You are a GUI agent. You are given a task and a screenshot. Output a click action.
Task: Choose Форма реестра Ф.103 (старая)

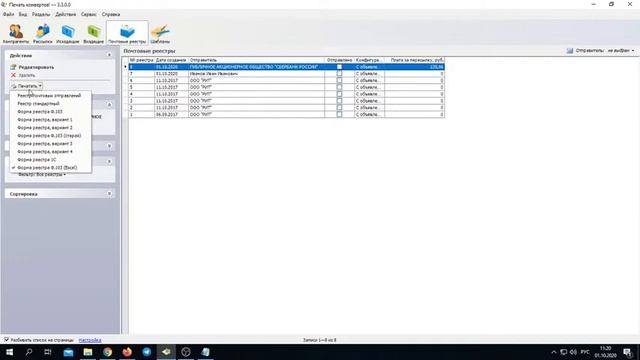point(51,136)
